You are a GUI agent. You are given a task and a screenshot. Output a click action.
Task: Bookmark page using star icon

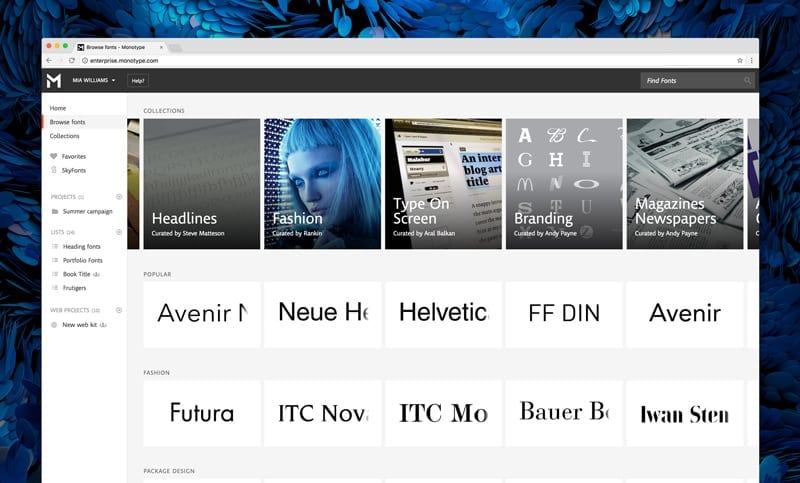740,60
